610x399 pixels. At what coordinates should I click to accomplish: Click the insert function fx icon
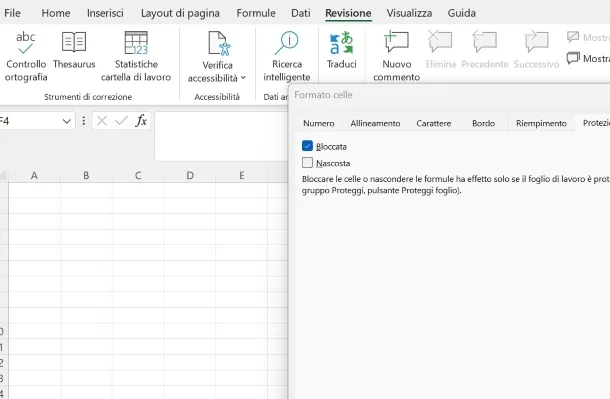(x=141, y=121)
